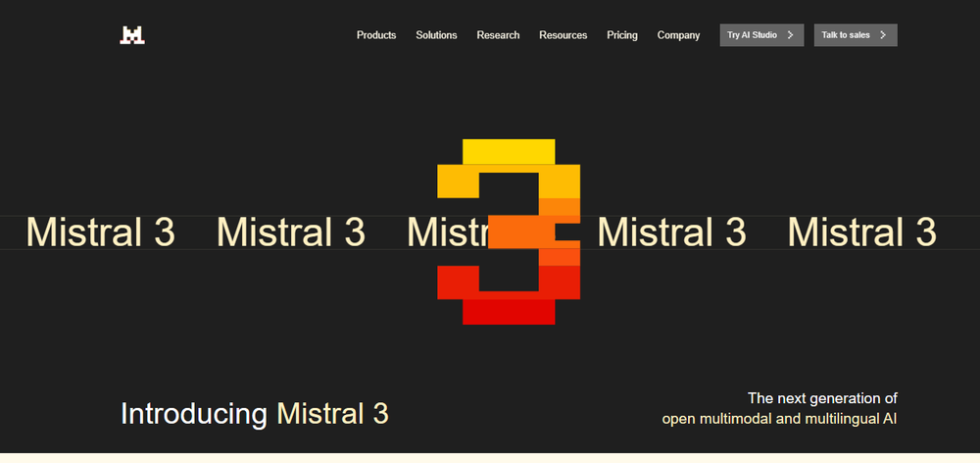Image resolution: width=980 pixels, height=463 pixels.
Task: Click the Talk to sales button text
Action: click(845, 35)
